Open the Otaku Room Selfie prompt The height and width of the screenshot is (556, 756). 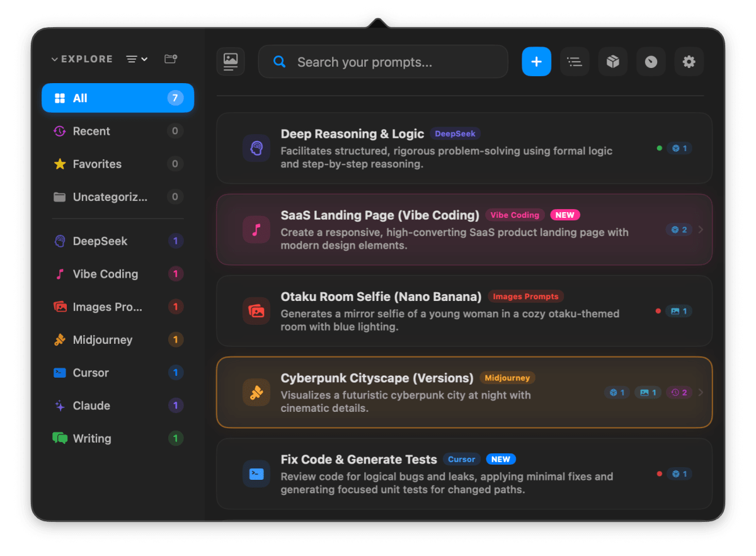point(464,311)
